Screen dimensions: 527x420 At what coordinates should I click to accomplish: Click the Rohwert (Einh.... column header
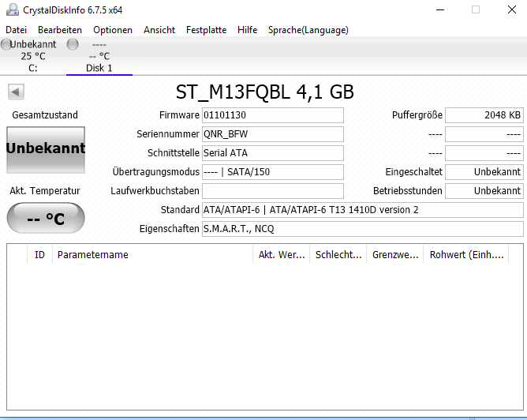click(465, 254)
